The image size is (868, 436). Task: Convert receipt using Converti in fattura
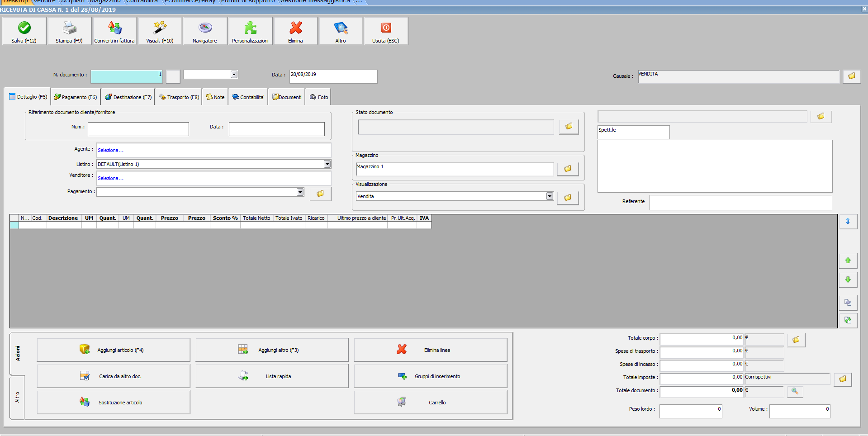coord(114,31)
